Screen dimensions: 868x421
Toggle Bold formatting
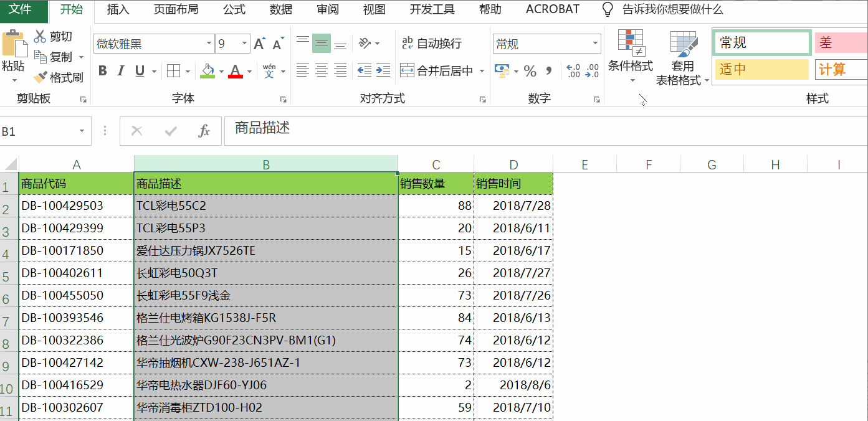(x=103, y=71)
